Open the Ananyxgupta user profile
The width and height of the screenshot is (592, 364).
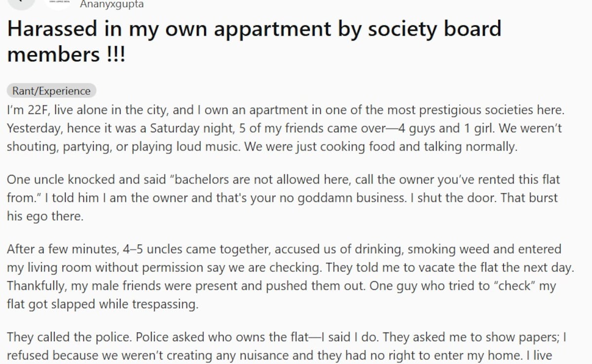pos(111,5)
